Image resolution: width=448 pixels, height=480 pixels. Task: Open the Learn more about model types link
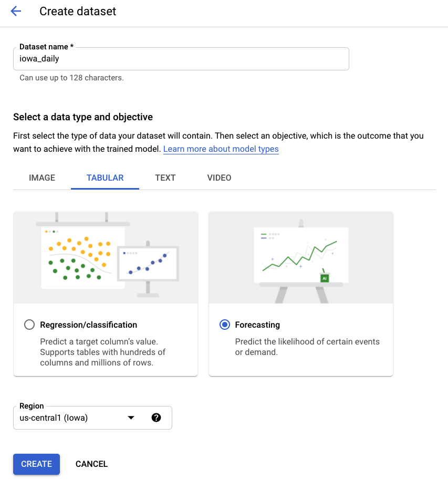[x=221, y=149]
